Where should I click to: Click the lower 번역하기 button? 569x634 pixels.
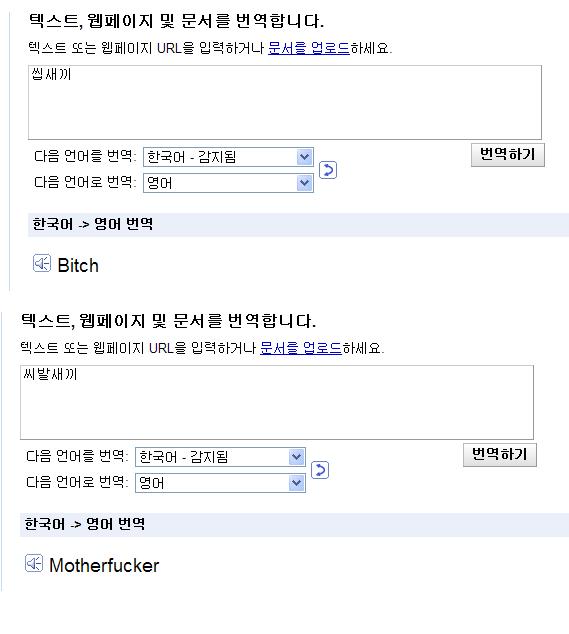(500, 455)
